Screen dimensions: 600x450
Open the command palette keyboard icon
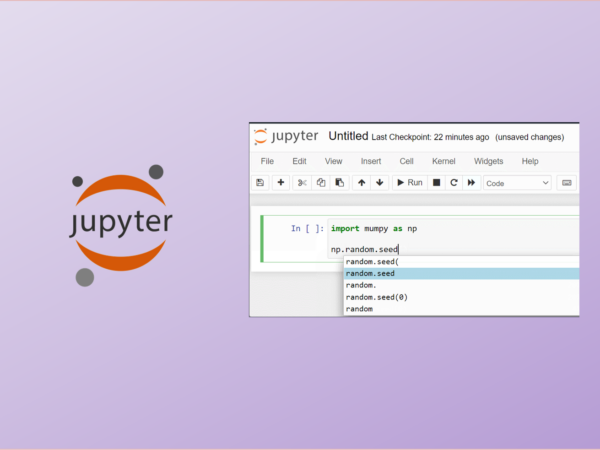point(567,183)
